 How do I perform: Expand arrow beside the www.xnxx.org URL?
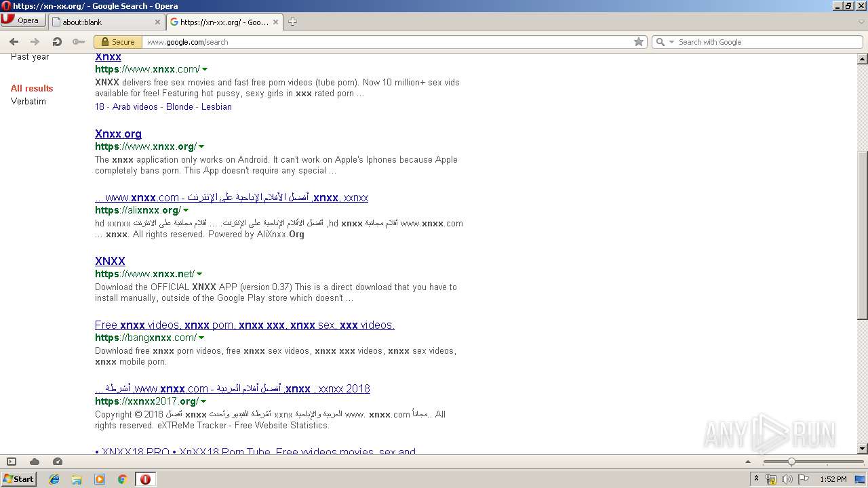(201, 147)
